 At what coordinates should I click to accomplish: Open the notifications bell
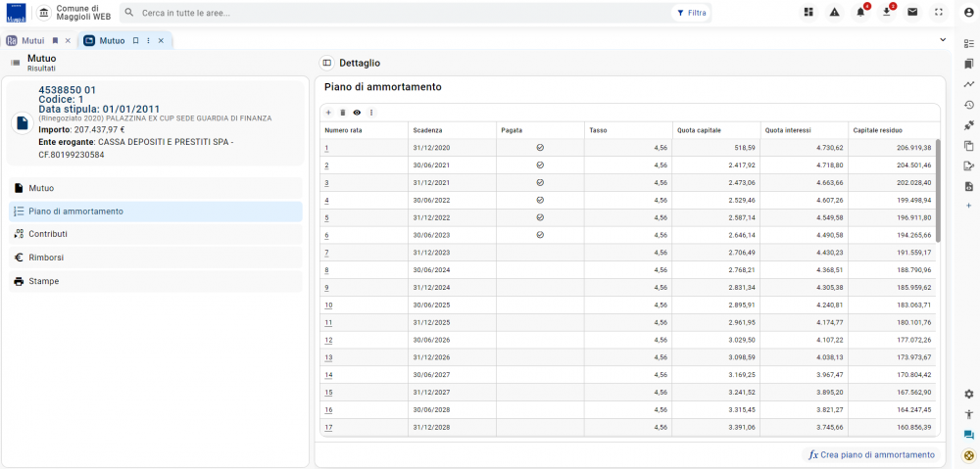click(x=860, y=12)
